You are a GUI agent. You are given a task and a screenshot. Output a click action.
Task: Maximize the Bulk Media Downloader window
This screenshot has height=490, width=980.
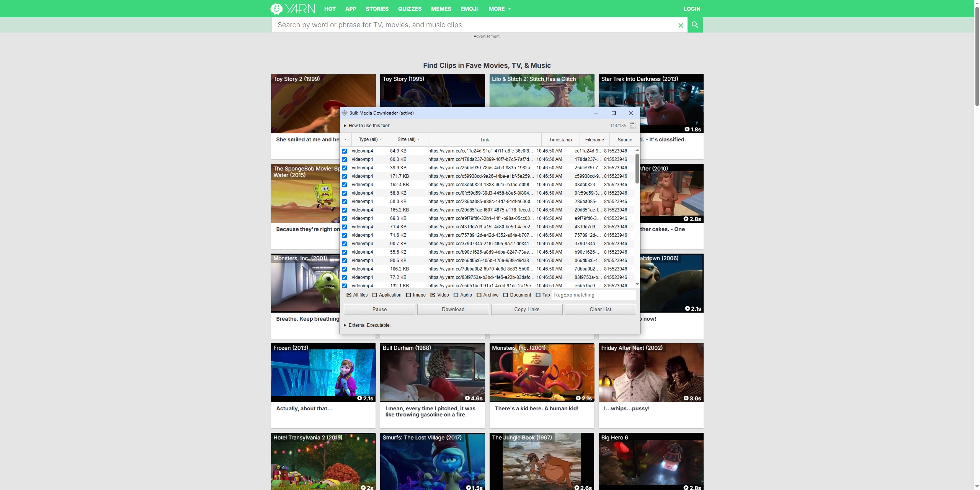(x=613, y=113)
